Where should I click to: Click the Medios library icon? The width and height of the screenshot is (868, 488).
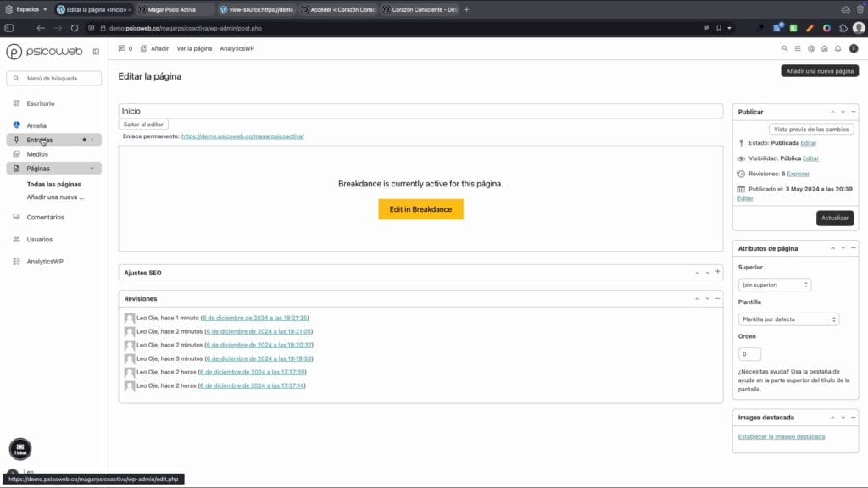16,154
